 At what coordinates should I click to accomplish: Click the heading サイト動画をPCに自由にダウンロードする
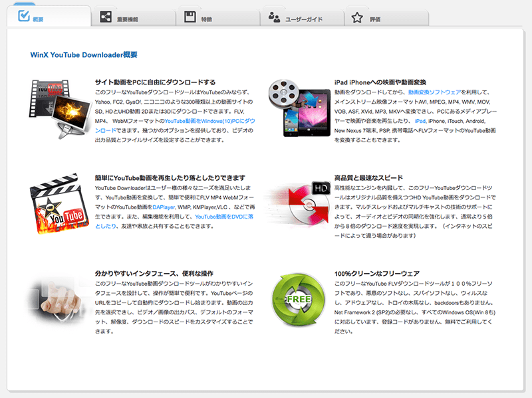[x=155, y=82]
